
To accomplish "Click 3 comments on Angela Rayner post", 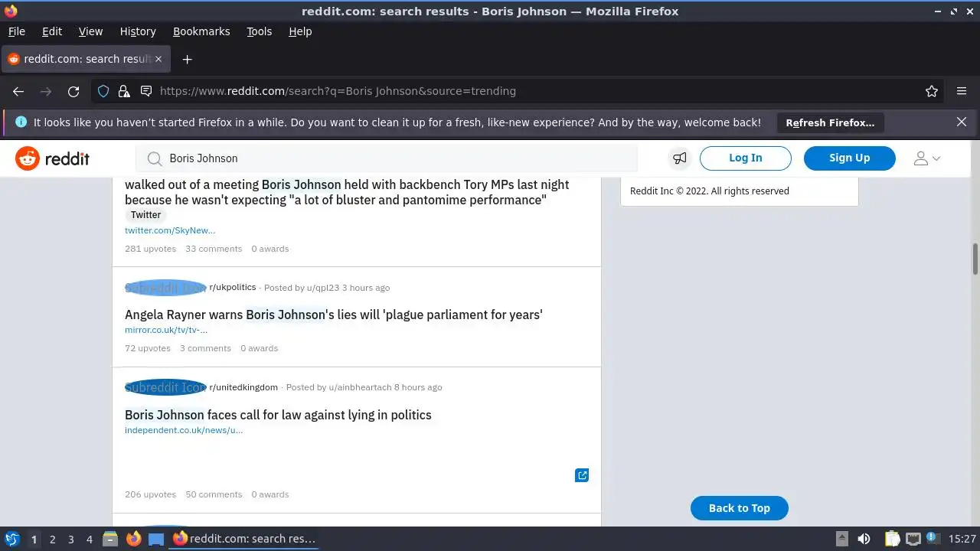I will (205, 348).
